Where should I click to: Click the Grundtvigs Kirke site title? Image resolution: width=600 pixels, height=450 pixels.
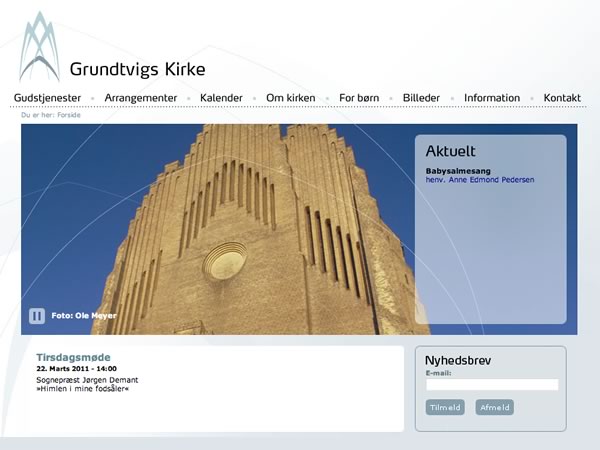(x=137, y=69)
